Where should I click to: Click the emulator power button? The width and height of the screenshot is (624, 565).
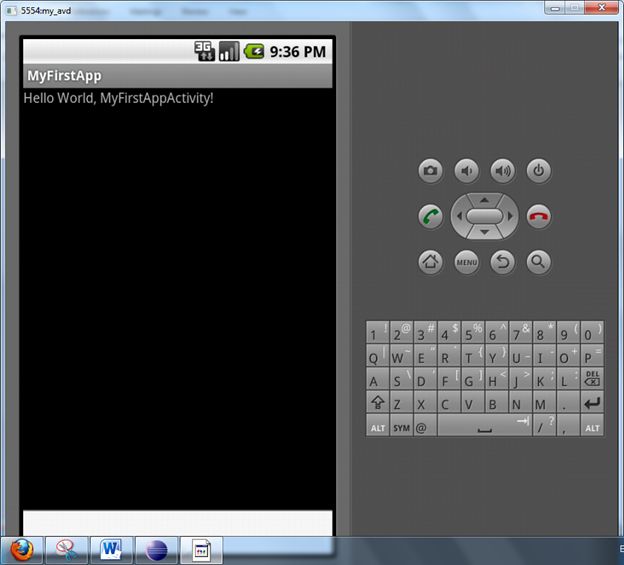point(539,171)
